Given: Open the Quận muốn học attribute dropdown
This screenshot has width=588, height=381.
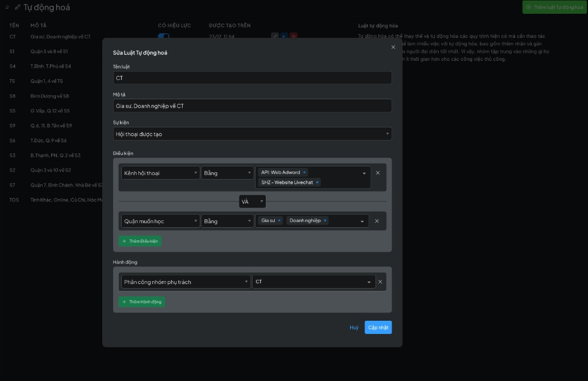Looking at the screenshot, I should click(160, 221).
